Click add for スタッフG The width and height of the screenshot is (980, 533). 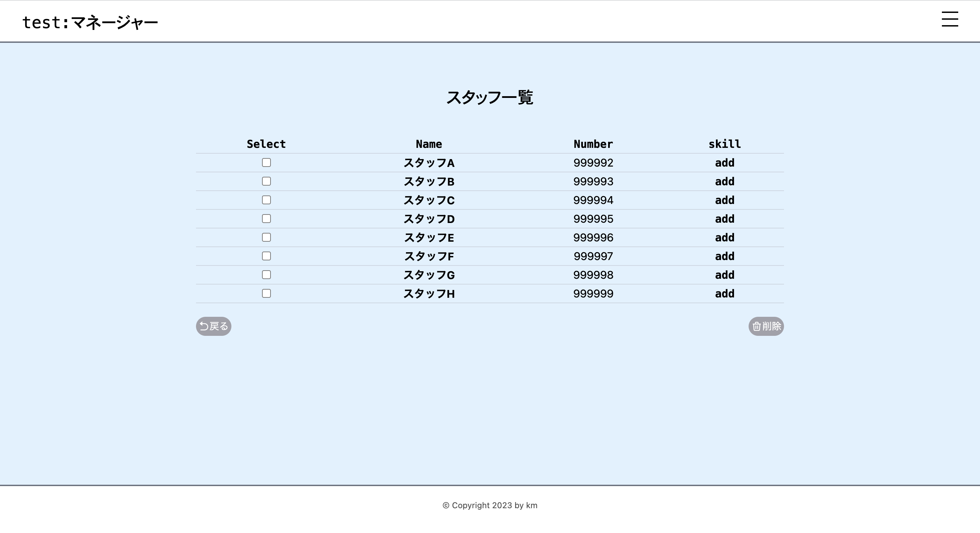[724, 274]
